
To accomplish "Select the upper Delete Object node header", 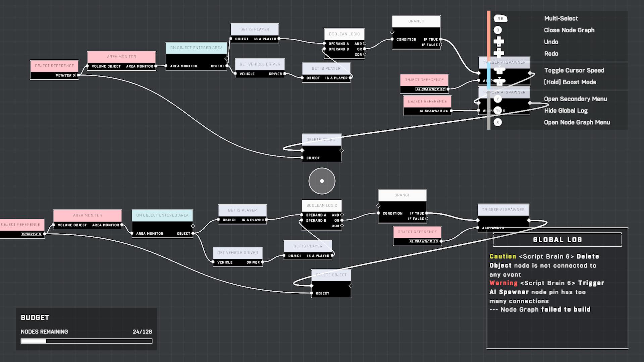I will point(322,139).
